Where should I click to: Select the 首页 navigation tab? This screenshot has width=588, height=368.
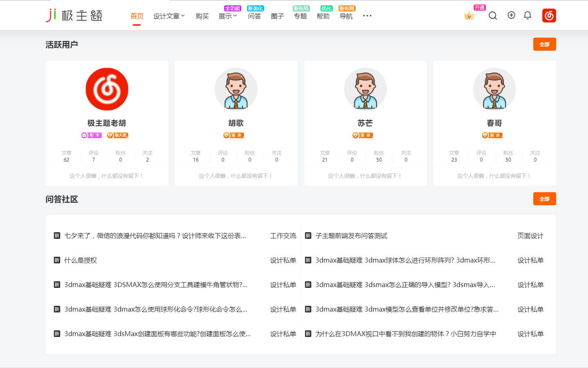[137, 16]
